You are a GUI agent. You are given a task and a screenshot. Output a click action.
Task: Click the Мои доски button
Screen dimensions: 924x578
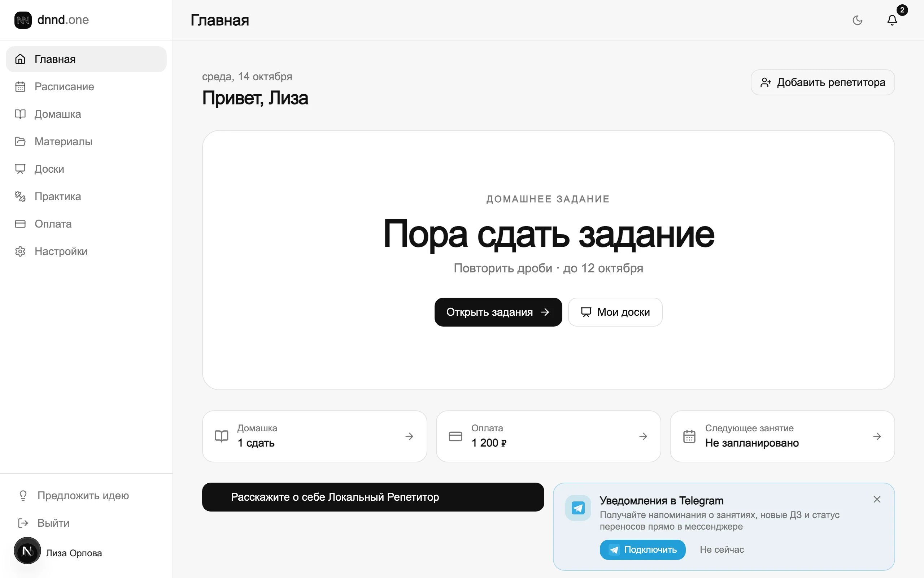coord(615,312)
